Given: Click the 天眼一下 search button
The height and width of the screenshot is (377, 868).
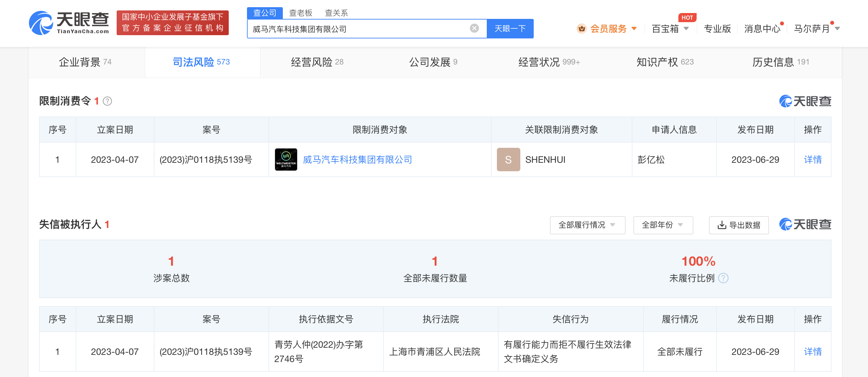Looking at the screenshot, I should point(510,29).
